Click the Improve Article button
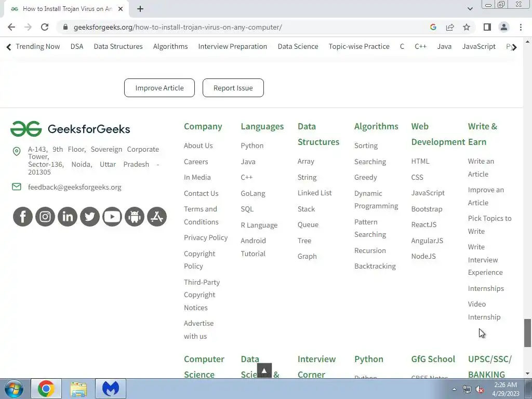 tap(159, 88)
